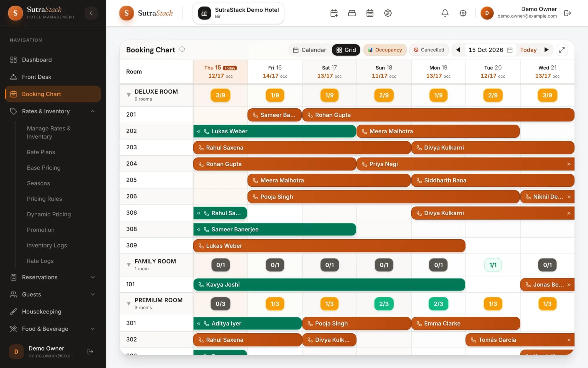The height and width of the screenshot is (368, 588).
Task: Show Booking Chart info tooltip icon
Action: [182, 49]
